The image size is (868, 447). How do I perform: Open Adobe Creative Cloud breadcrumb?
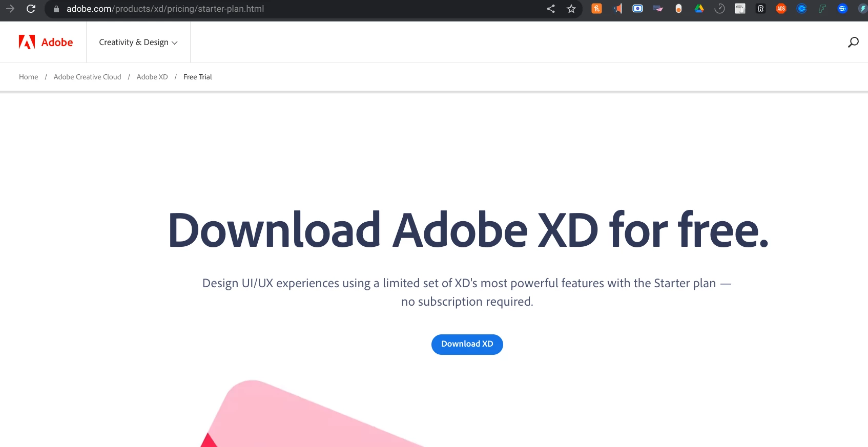87,77
